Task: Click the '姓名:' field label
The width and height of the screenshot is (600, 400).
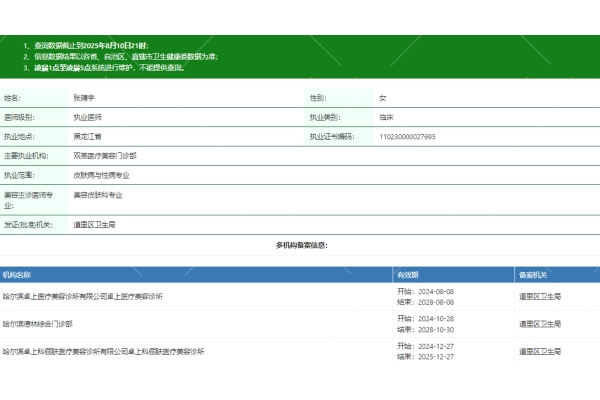Action: pyautogui.click(x=12, y=98)
